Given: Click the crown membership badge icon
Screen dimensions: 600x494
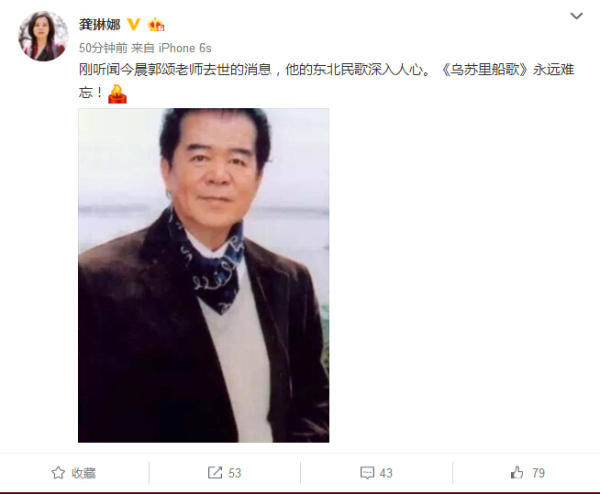Looking at the screenshot, I should click(x=156, y=25).
